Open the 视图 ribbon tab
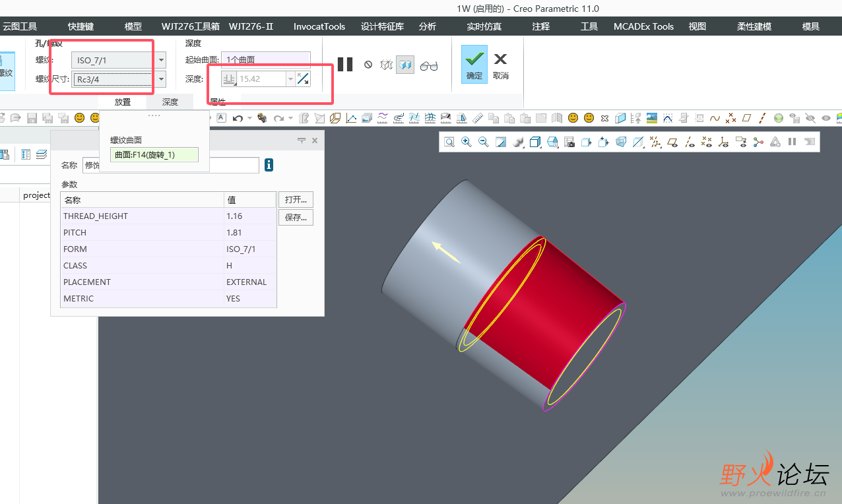842x504 pixels. [x=697, y=26]
